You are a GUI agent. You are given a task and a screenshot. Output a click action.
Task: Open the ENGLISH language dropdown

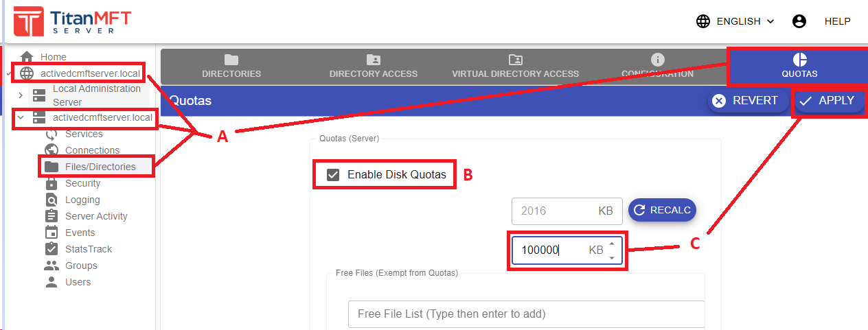(735, 21)
